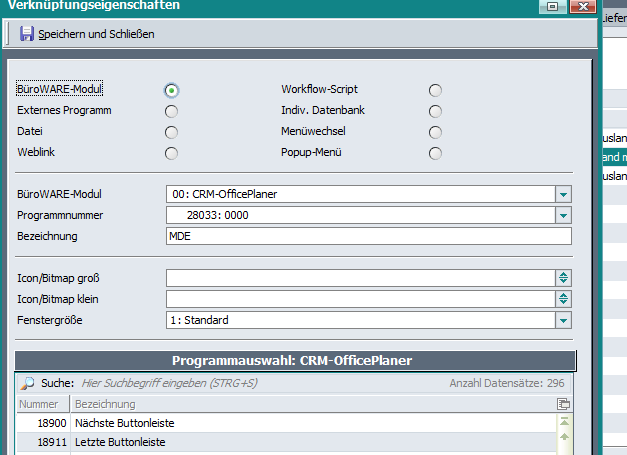627x455 pixels.
Task: Sort by the Nummer column header
Action: pyautogui.click(x=42, y=404)
